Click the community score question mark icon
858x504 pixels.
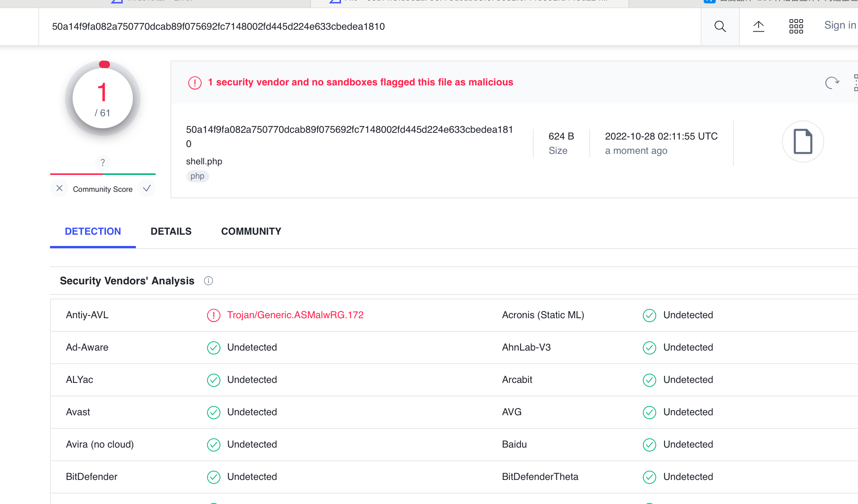tap(102, 162)
